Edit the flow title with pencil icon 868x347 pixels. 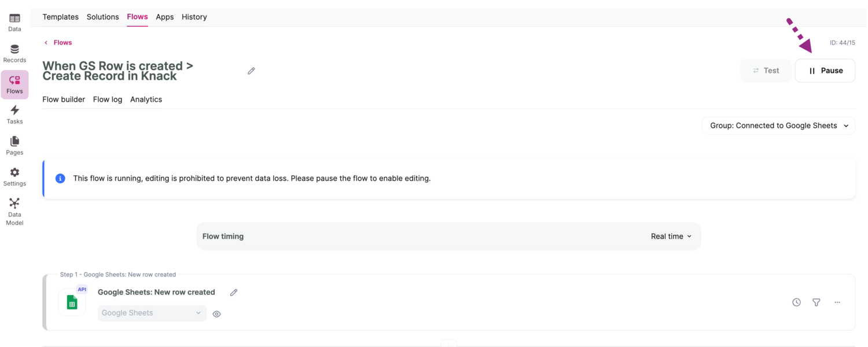[251, 71]
